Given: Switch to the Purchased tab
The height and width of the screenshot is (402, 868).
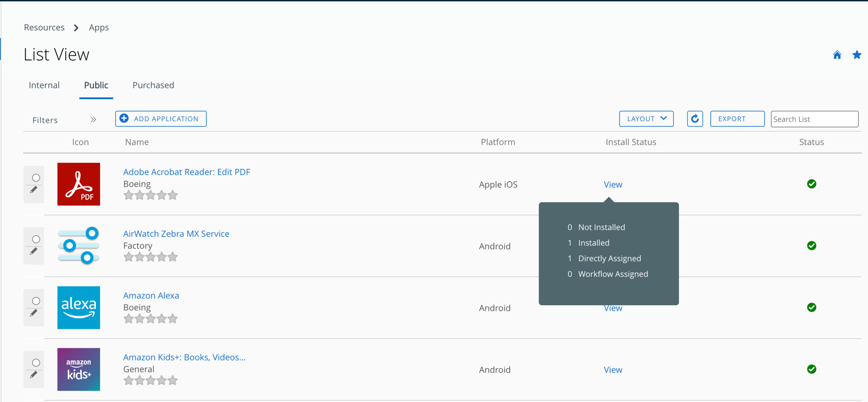Looking at the screenshot, I should (x=153, y=85).
